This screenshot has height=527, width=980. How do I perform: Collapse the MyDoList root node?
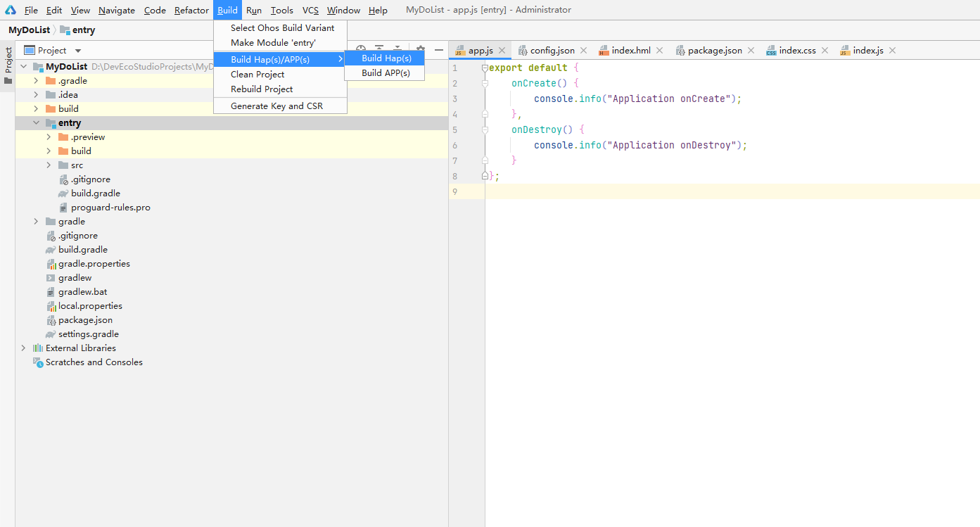(x=23, y=66)
